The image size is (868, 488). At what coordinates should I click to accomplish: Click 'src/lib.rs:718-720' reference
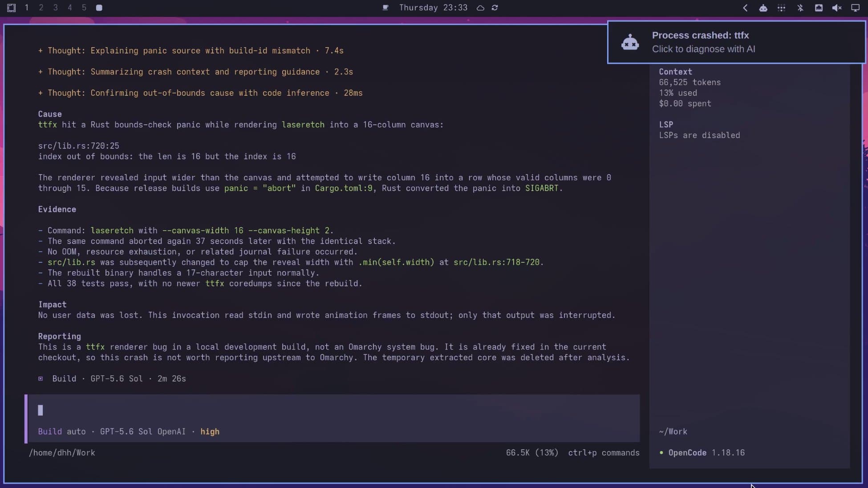(x=496, y=262)
